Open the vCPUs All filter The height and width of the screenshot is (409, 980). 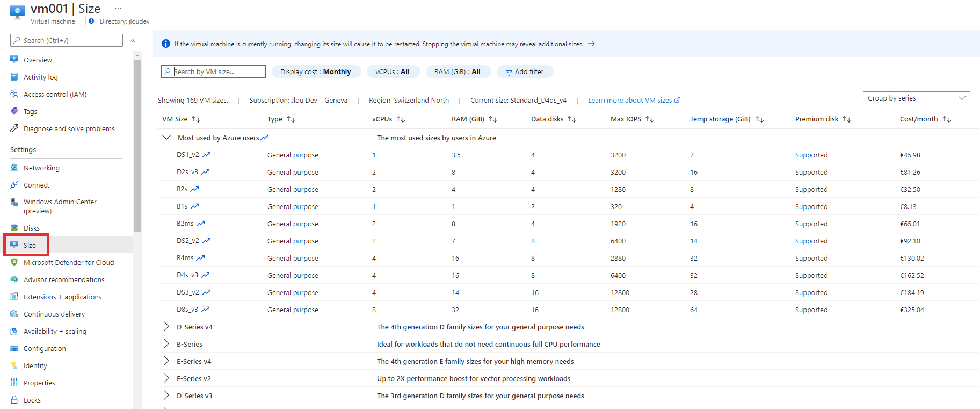coord(393,71)
